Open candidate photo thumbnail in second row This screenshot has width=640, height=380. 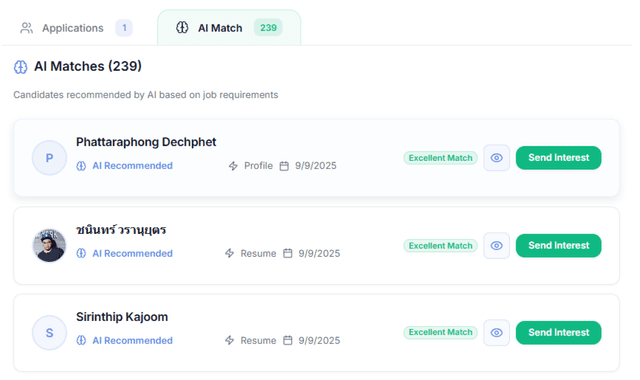49,245
